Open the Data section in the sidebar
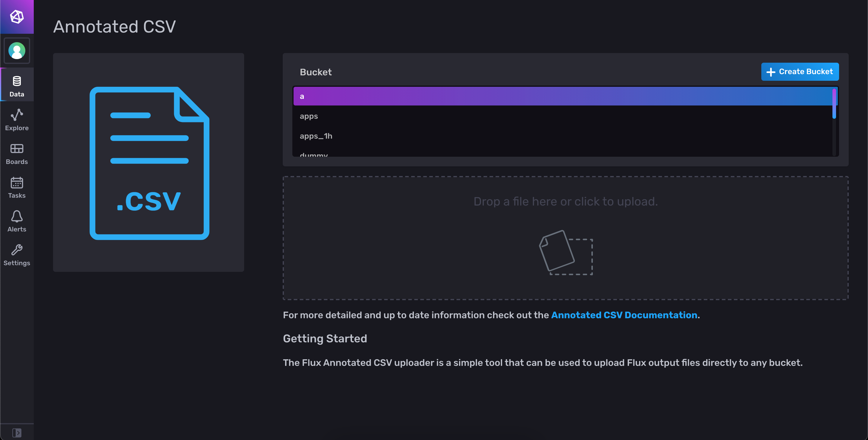Viewport: 868px width, 440px height. click(17, 85)
